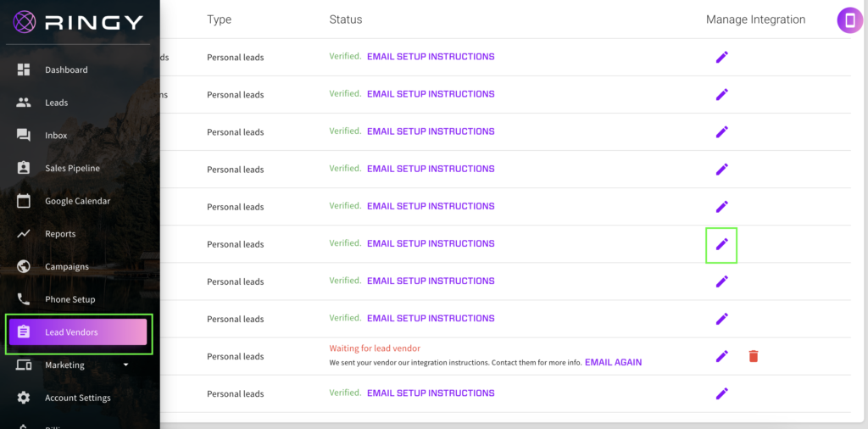Click the Inbox chat bubble icon
Viewport: 868px width, 429px height.
[24, 136]
